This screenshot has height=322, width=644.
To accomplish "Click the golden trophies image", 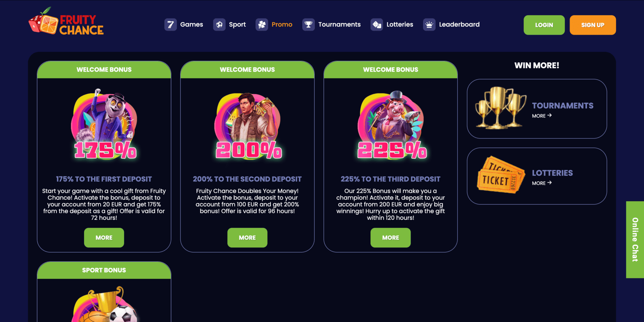I will click(x=500, y=108).
